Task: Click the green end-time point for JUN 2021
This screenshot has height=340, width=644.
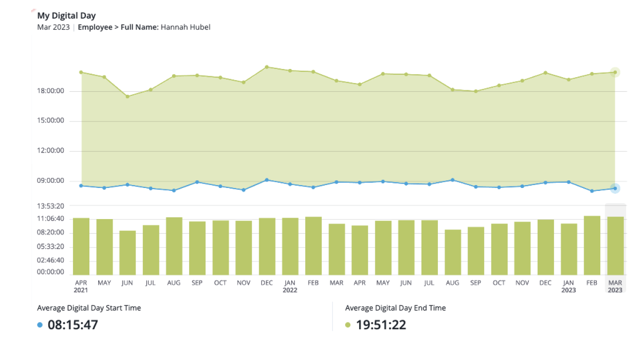Action: click(127, 97)
